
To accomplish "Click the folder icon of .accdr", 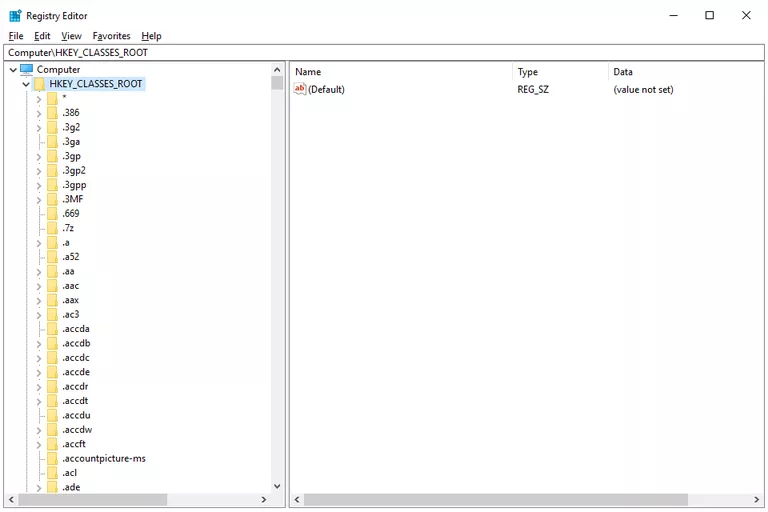I will point(52,387).
